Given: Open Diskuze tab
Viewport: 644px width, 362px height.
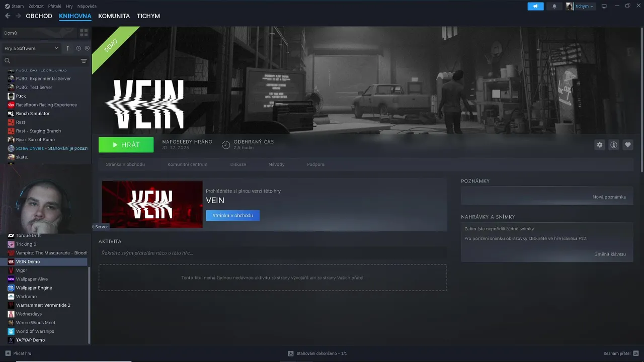Looking at the screenshot, I should click(238, 164).
